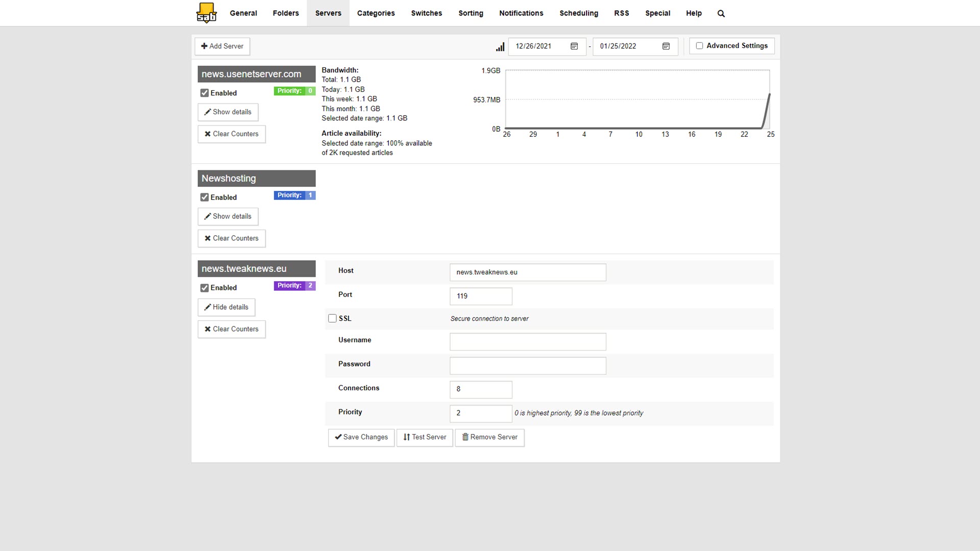The height and width of the screenshot is (551, 980).
Task: Click the blue Priority 1 badge
Action: [295, 195]
